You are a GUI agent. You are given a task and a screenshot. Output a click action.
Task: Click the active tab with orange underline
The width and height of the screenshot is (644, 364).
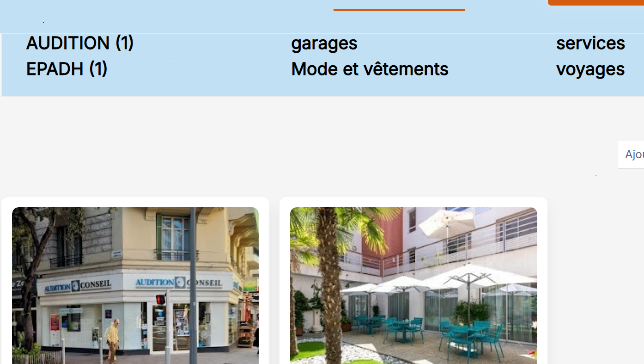click(x=399, y=6)
